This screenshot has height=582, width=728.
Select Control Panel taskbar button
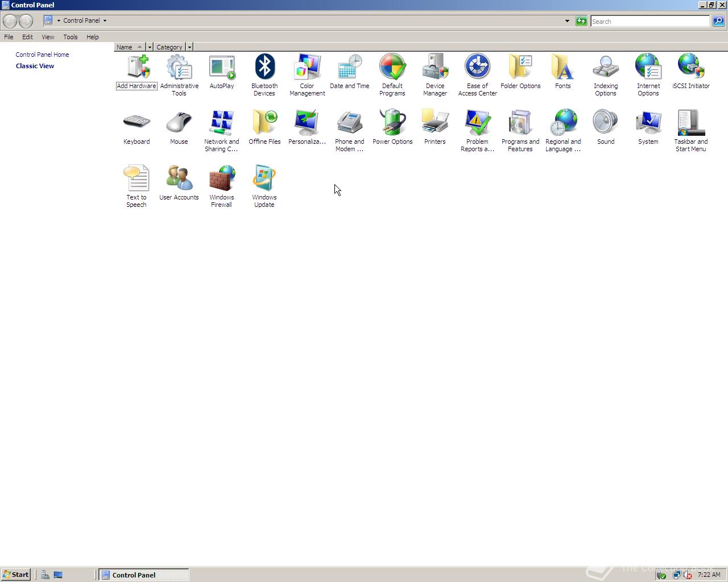click(x=144, y=575)
